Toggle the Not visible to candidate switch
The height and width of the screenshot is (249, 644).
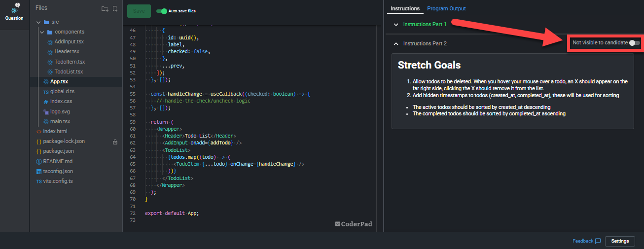pyautogui.click(x=635, y=43)
